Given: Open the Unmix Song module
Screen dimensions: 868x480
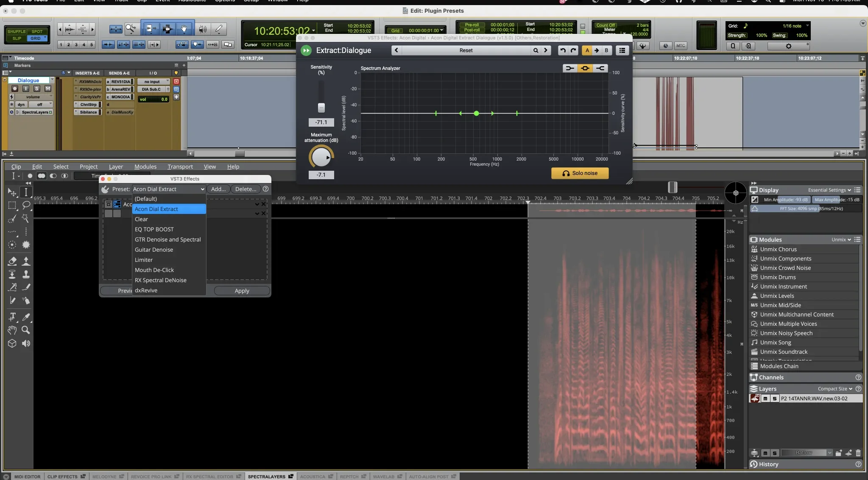Looking at the screenshot, I should (776, 342).
